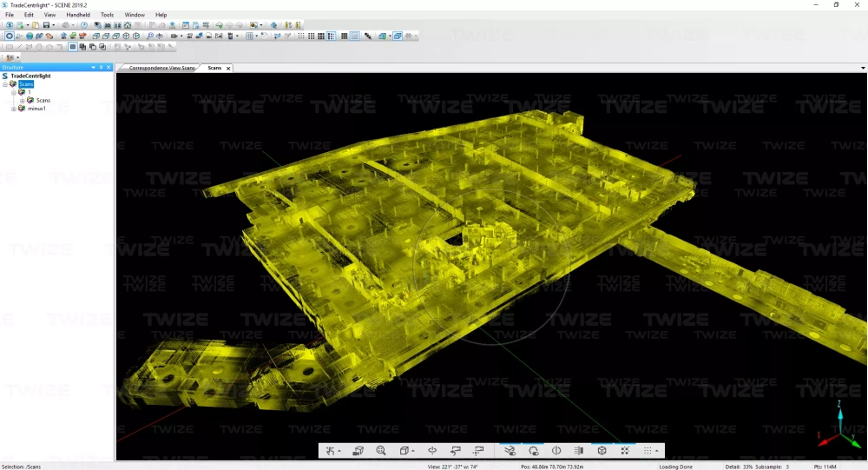Click the help question mark icon
The image size is (868, 470).
coord(84,25)
